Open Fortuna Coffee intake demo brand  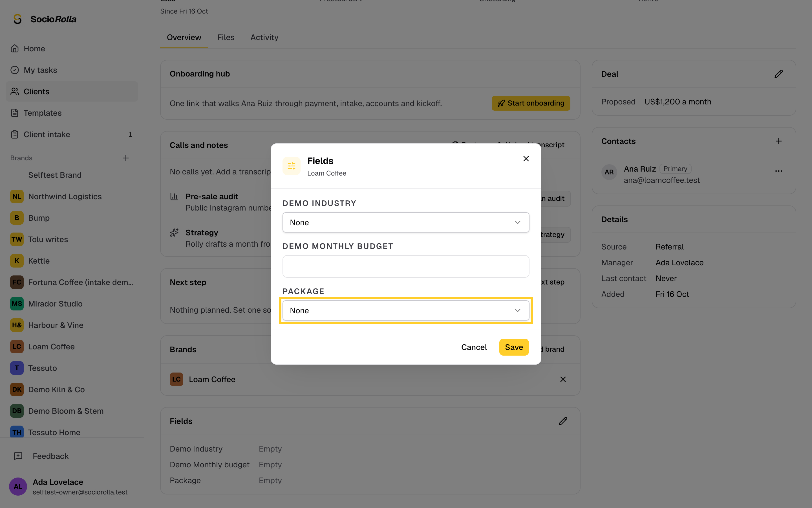tap(72, 282)
